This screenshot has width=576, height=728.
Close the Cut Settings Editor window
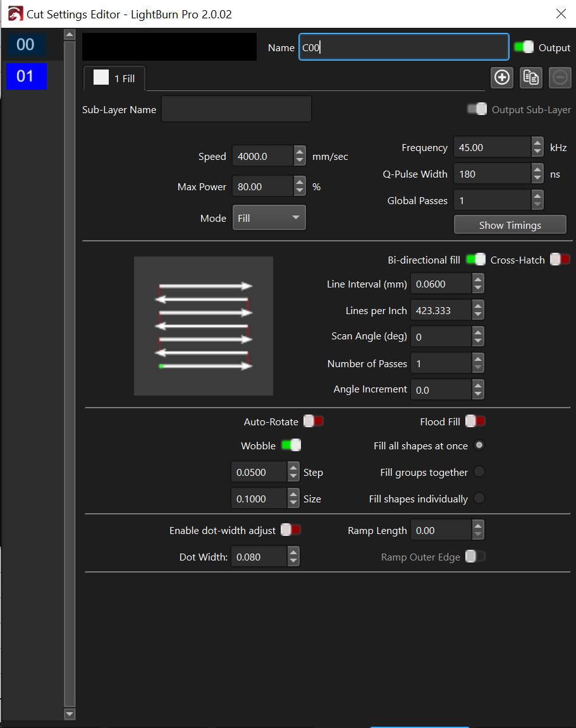[x=561, y=14]
